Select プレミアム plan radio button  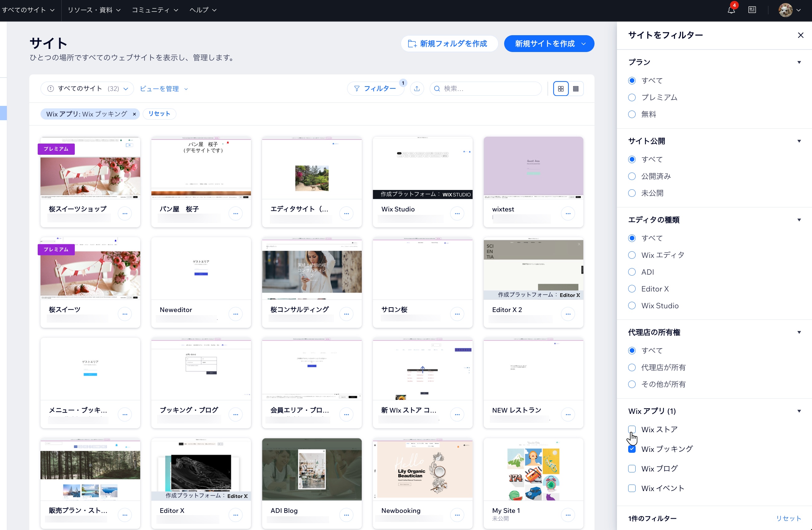(x=632, y=97)
